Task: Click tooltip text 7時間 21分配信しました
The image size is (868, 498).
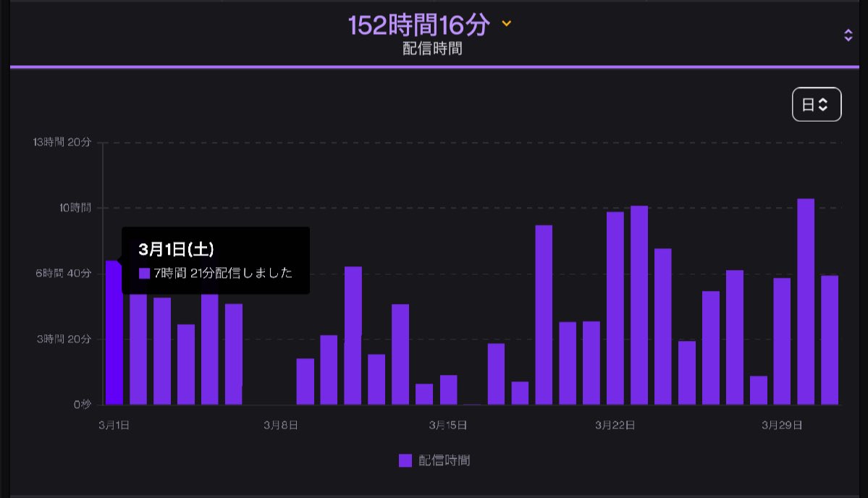Action: click(x=223, y=273)
